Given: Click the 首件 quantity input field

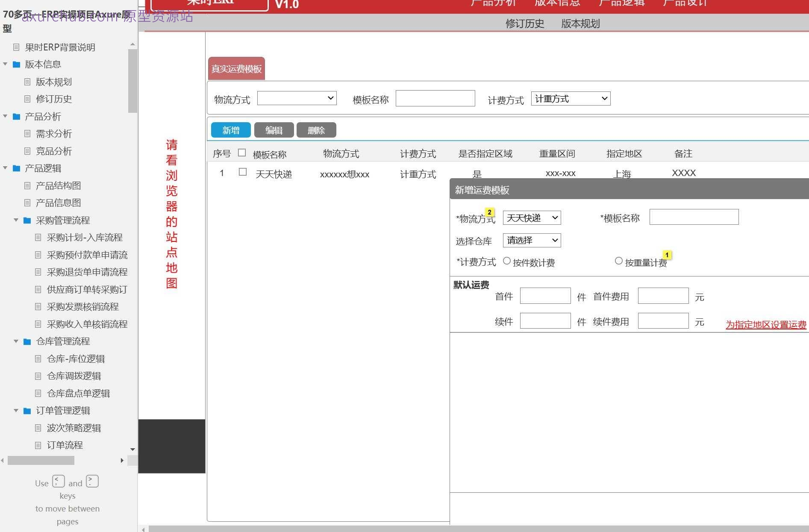Looking at the screenshot, I should click(x=545, y=296).
